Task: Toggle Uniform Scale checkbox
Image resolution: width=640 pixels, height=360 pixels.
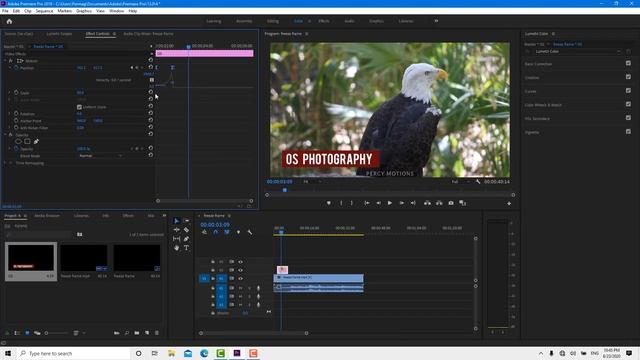Action: [x=80, y=107]
